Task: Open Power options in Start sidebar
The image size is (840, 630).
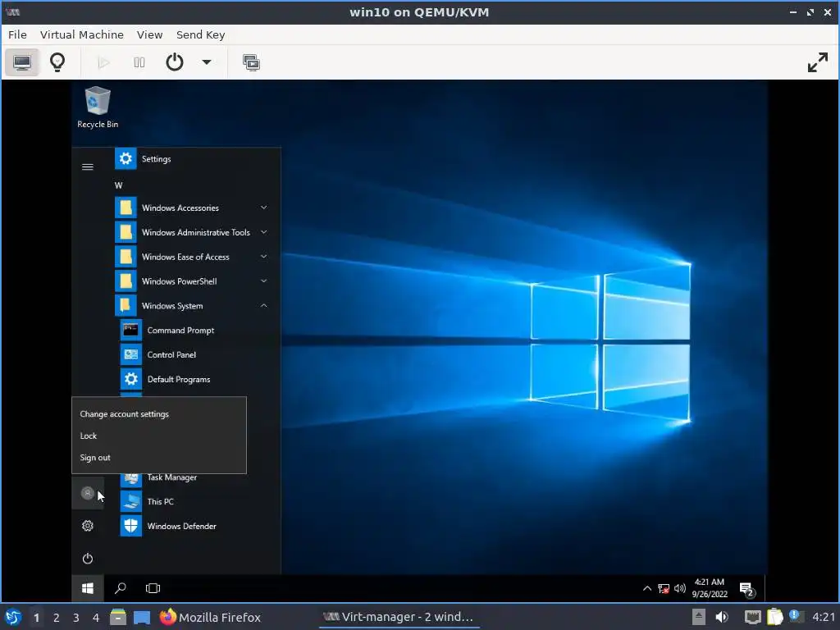Action: (x=87, y=559)
